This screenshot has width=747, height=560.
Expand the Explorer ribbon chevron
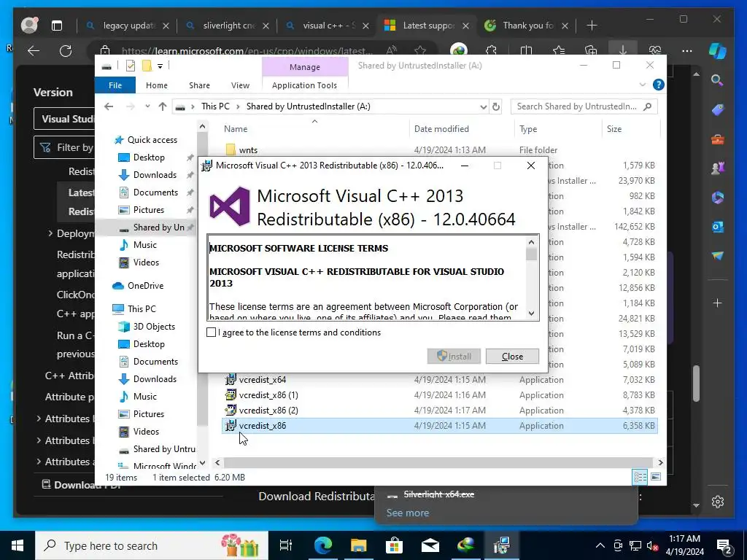coord(642,85)
